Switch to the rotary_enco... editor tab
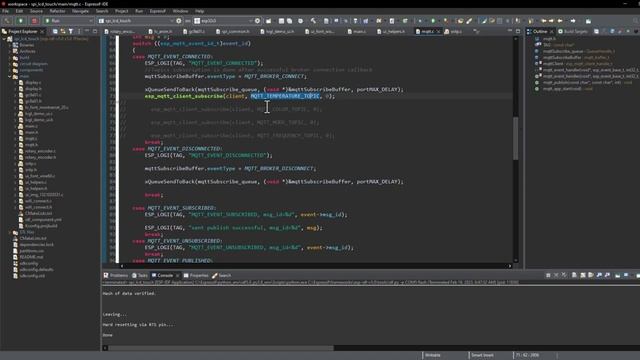640x360 pixels. pos(120,31)
